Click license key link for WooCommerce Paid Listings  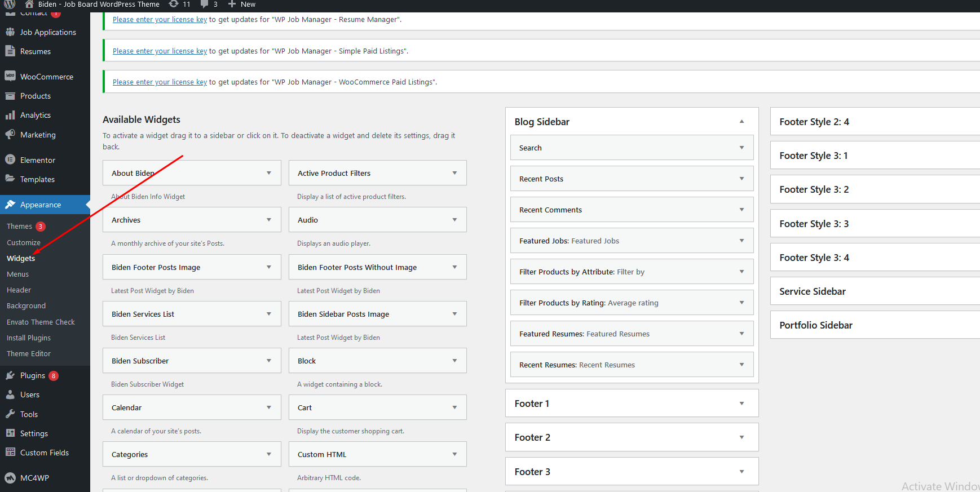(160, 82)
